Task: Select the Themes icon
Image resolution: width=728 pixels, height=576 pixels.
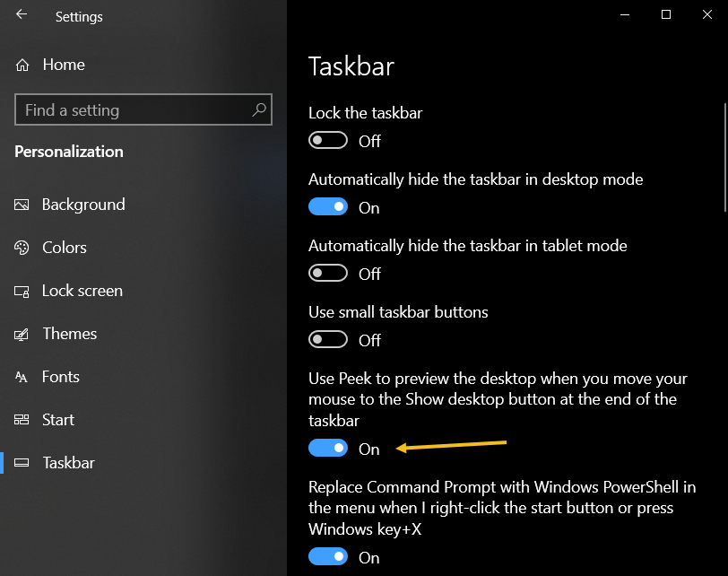Action: (22, 334)
